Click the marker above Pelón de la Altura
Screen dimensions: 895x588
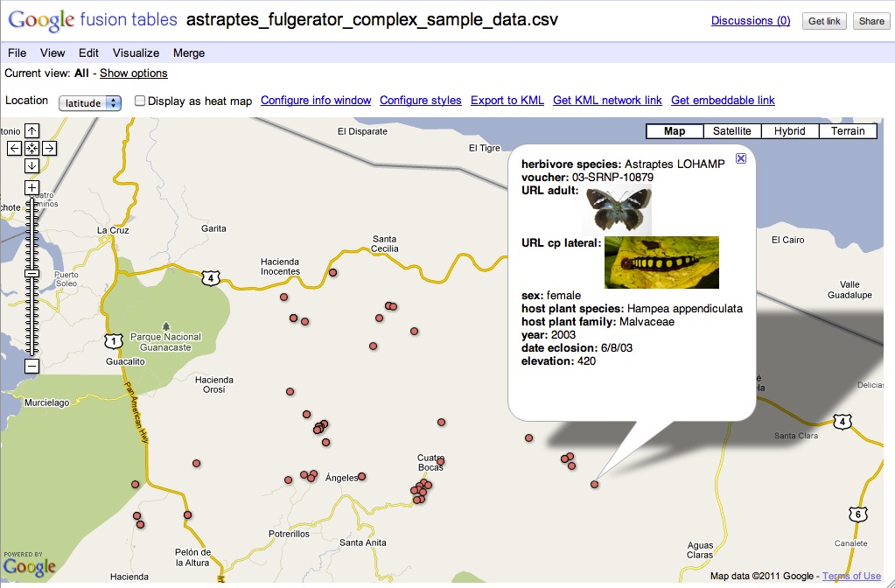(x=187, y=514)
